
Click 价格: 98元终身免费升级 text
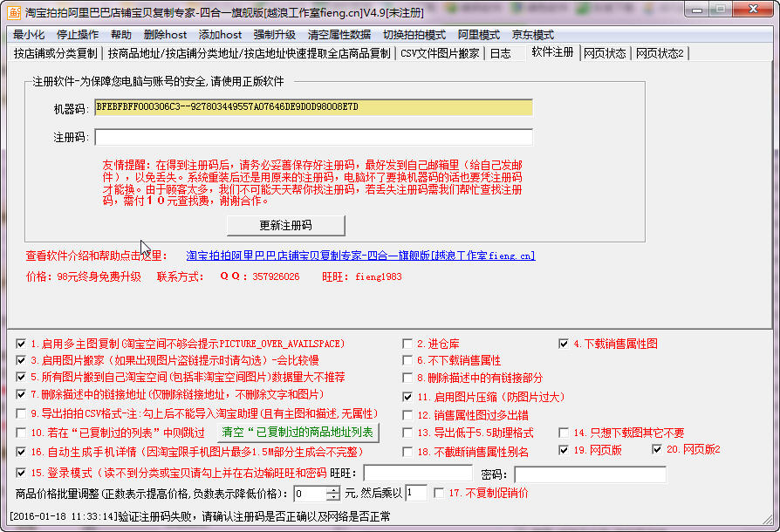point(84,277)
